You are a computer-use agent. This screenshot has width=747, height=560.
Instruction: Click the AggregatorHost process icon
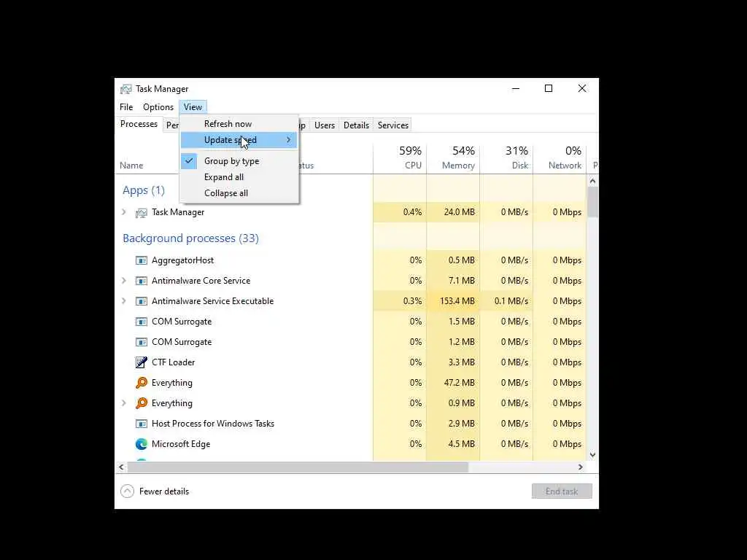[141, 260]
